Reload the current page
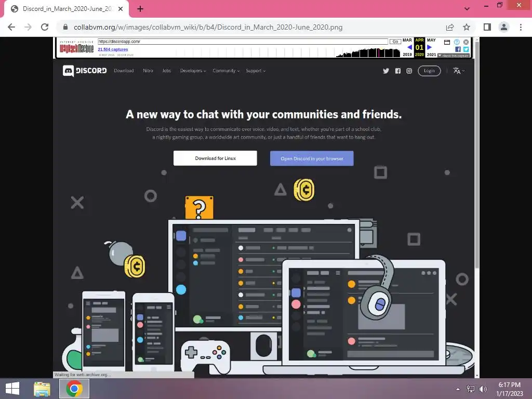This screenshot has height=399, width=532. pos(45,27)
